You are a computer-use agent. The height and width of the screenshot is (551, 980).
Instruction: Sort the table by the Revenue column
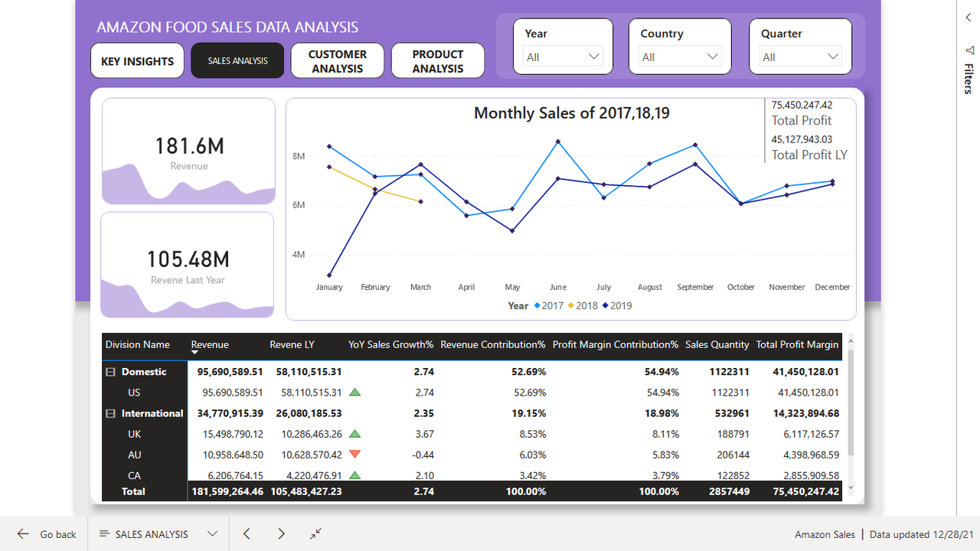coord(210,344)
